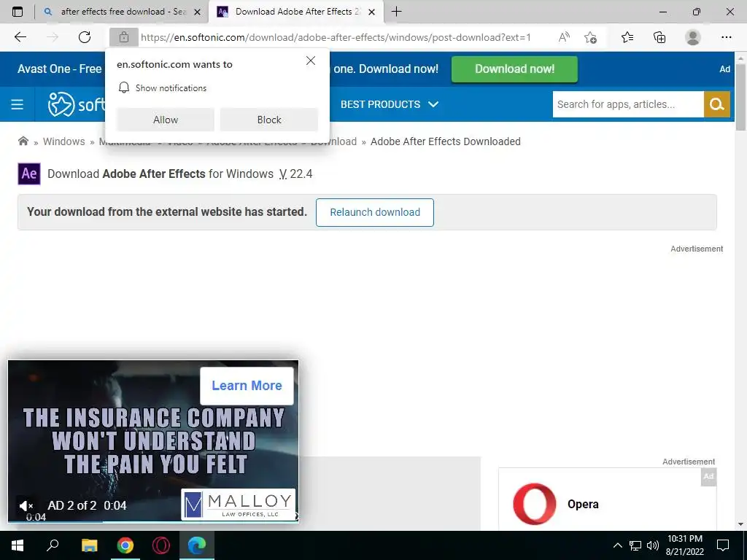Viewport: 747px width, 560px height.
Task: Open the Collections icon in the Edge toolbar
Action: [x=659, y=37]
